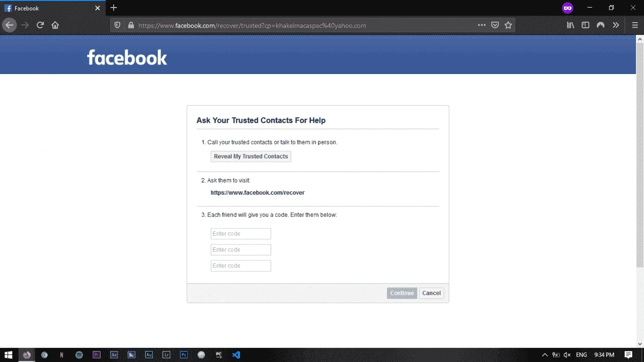Click the facebook.com/recover link text
644x362 pixels.
point(258,193)
